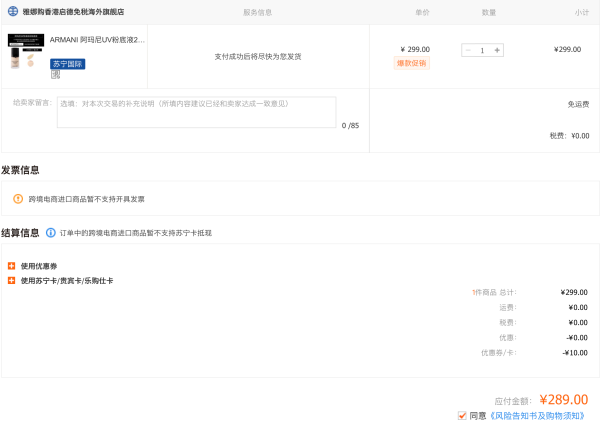Click the 使用苏宁卡/贵宾卡/乐购仕卡 label
The height and width of the screenshot is (423, 600).
(x=67, y=281)
